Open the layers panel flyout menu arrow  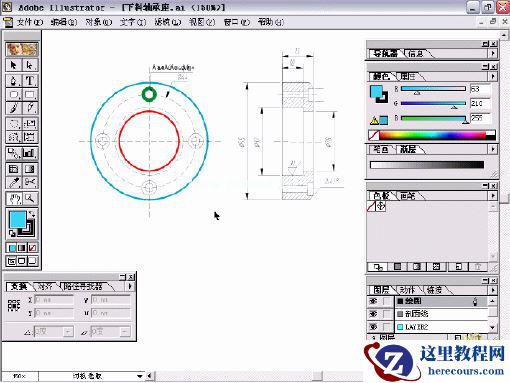[x=493, y=290]
